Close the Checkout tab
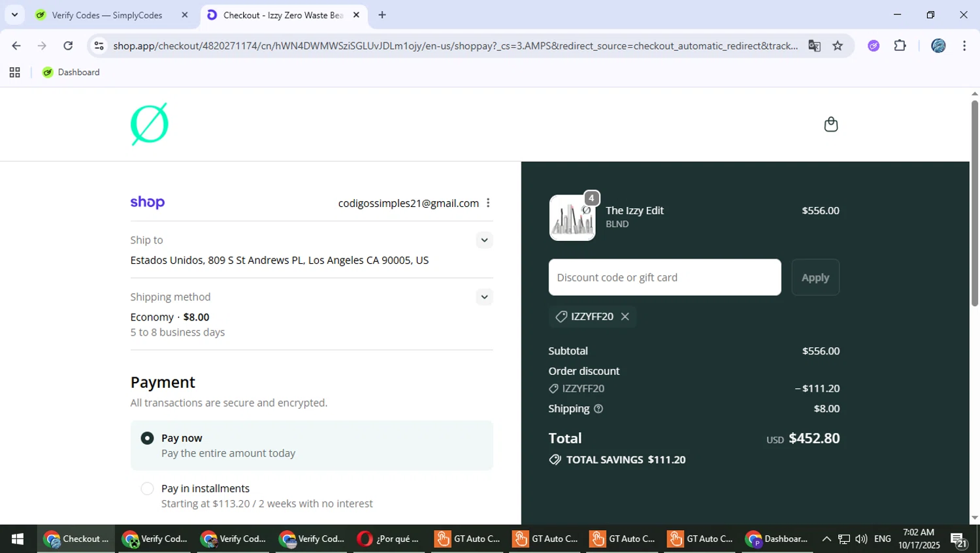This screenshot has height=553, width=980. point(356,15)
